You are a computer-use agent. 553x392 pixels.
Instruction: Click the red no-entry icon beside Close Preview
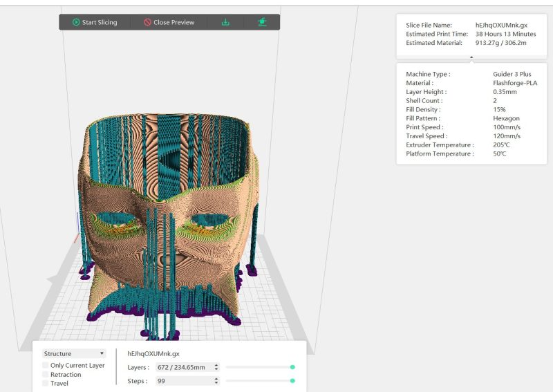click(x=147, y=22)
